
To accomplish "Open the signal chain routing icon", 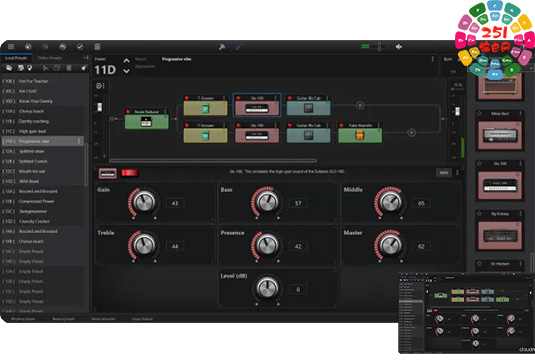I will tap(99, 86).
